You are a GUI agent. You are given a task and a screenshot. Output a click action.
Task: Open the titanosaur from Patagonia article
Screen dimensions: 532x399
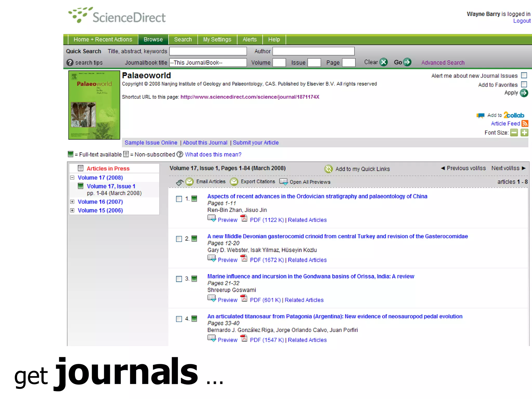coord(335,316)
